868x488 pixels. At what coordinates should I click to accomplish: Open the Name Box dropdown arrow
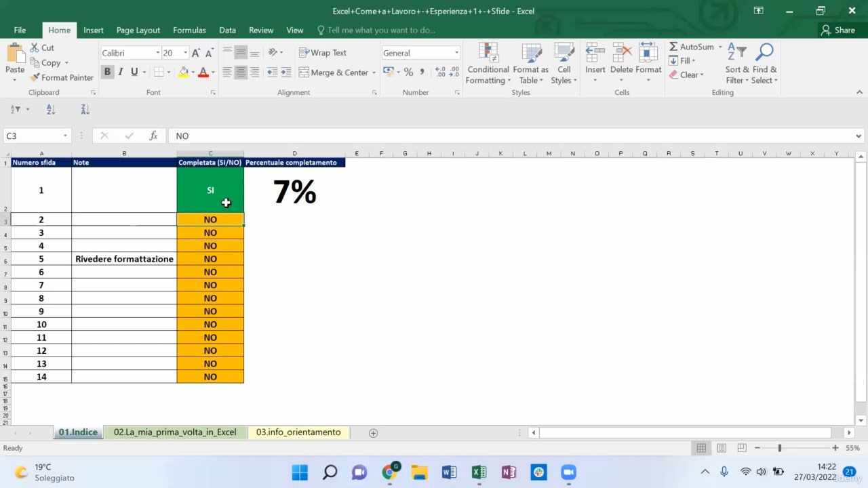pos(65,136)
